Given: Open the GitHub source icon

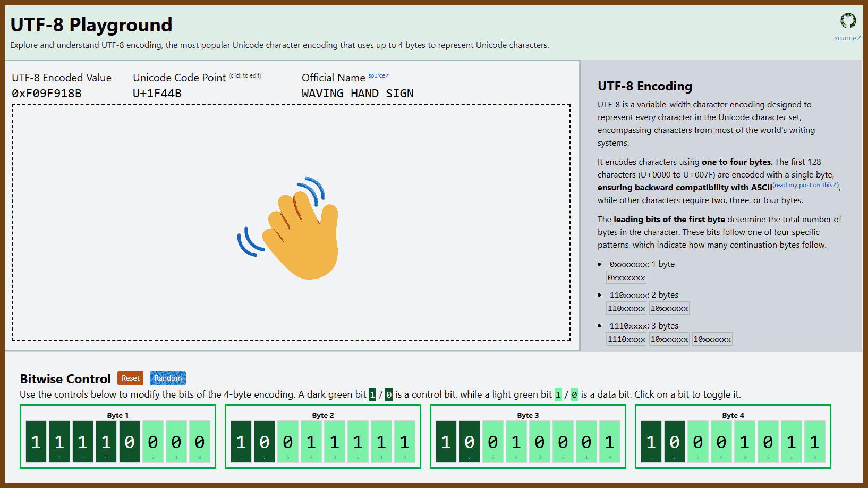Looking at the screenshot, I should [848, 21].
